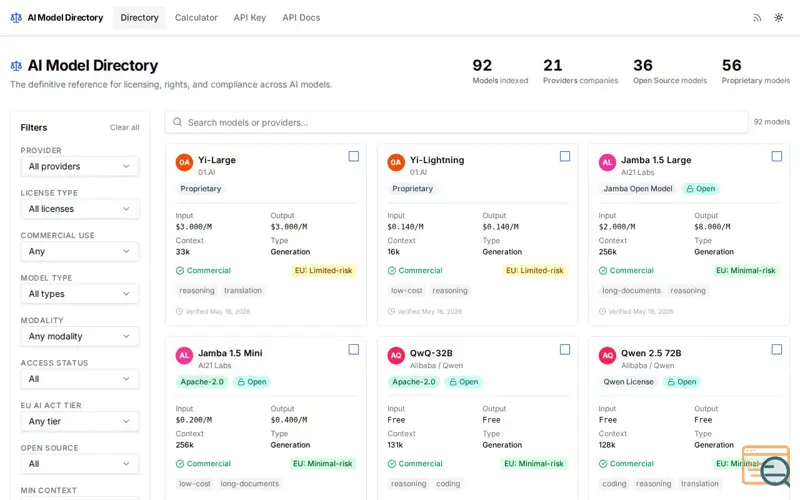Open the Any tier EU AI Act dropdown
Screen dimensions: 800x500
point(80,422)
